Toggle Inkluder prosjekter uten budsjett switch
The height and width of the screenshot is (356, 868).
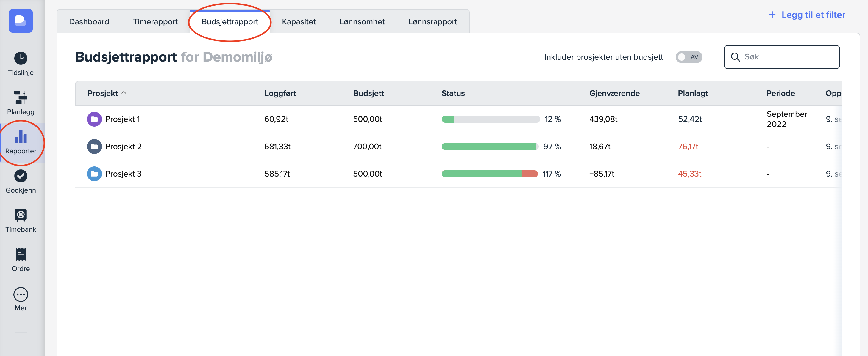689,57
